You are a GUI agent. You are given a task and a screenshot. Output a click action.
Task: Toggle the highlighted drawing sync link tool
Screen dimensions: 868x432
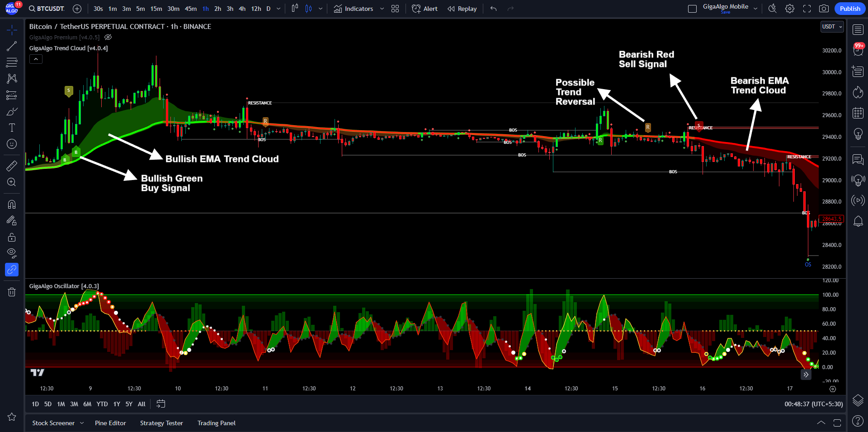click(x=12, y=270)
